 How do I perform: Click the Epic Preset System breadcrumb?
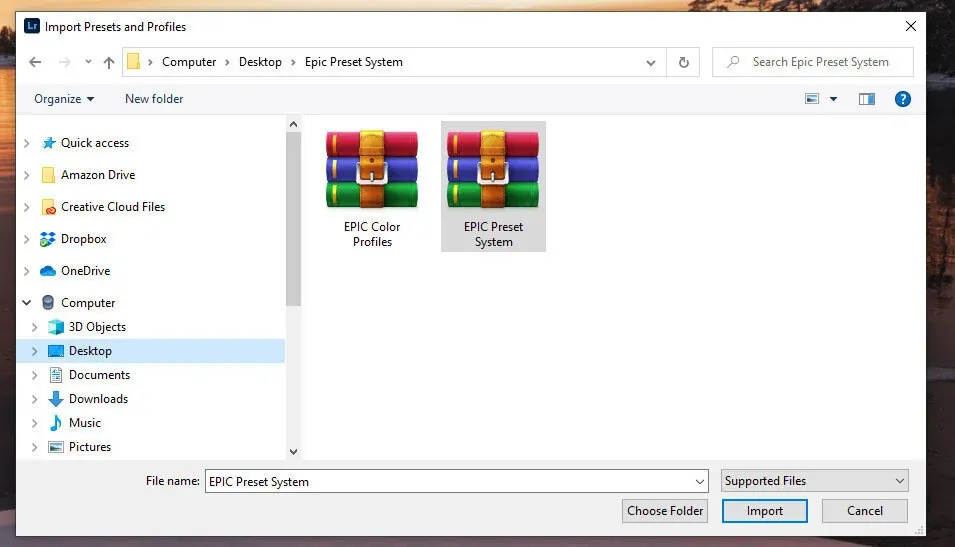tap(353, 62)
